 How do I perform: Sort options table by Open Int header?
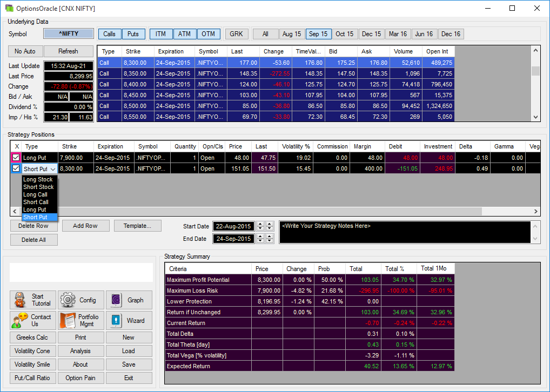click(439, 51)
